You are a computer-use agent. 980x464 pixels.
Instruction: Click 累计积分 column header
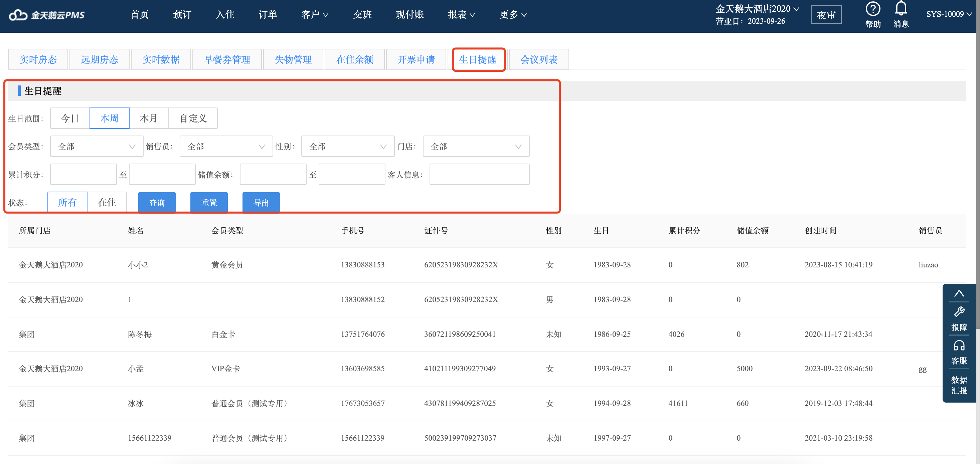click(684, 230)
